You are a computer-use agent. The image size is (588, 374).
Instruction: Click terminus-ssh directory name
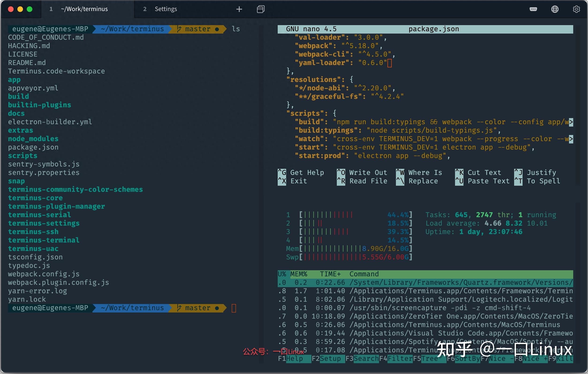[33, 232]
